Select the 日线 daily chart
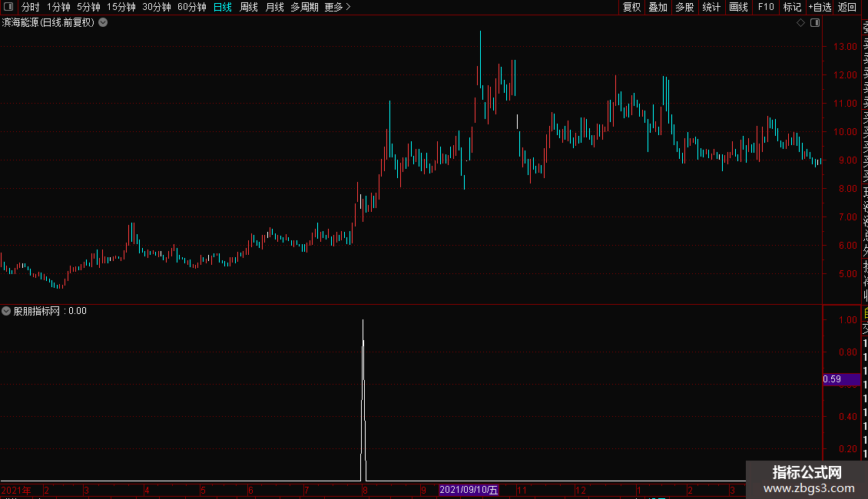 pyautogui.click(x=223, y=7)
